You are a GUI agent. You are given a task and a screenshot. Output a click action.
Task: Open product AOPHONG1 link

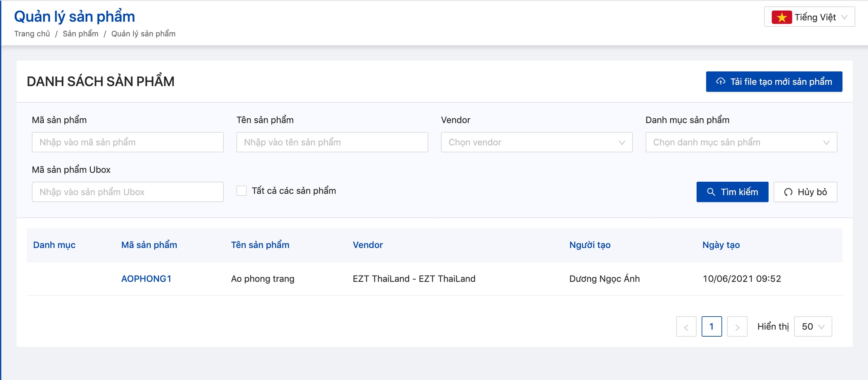point(146,279)
